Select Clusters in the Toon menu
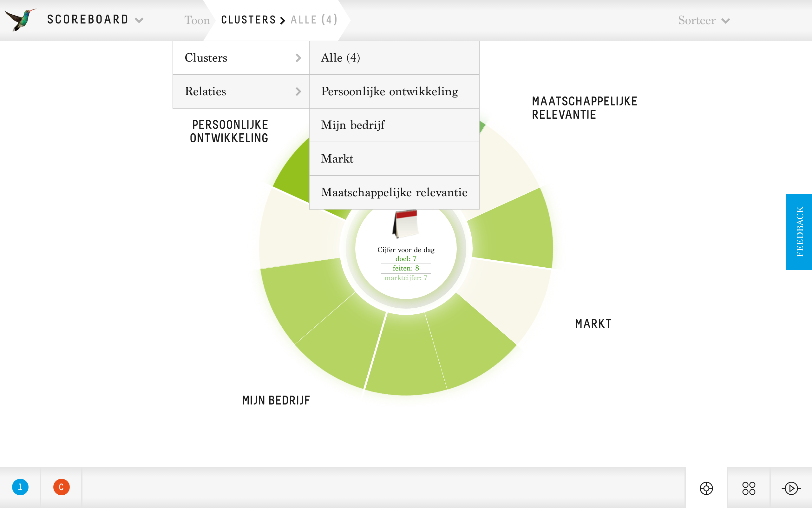The image size is (812, 508). pos(241,58)
